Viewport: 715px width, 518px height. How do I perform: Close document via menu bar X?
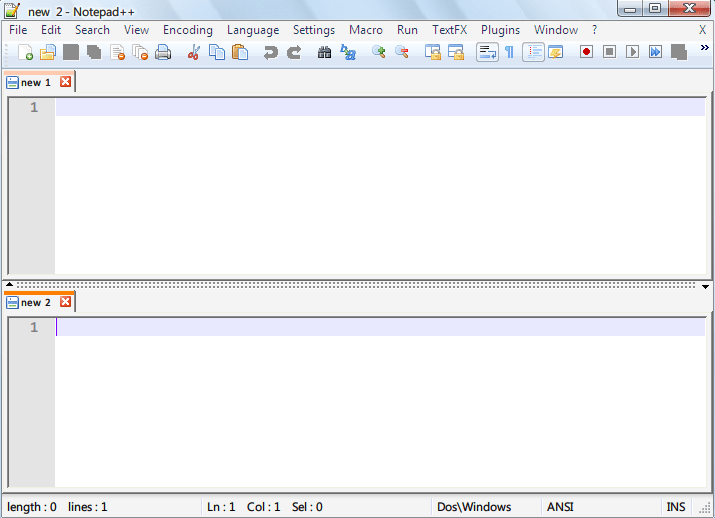(703, 30)
